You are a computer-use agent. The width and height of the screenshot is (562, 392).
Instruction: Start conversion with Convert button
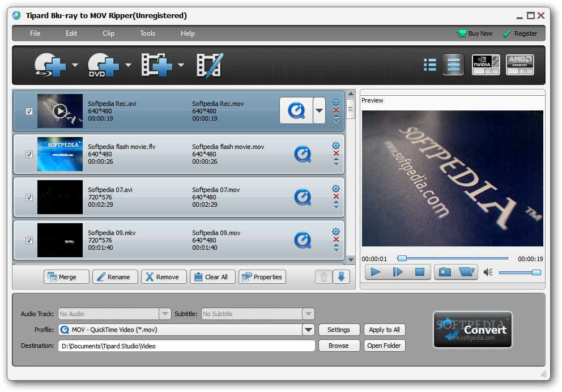472,330
